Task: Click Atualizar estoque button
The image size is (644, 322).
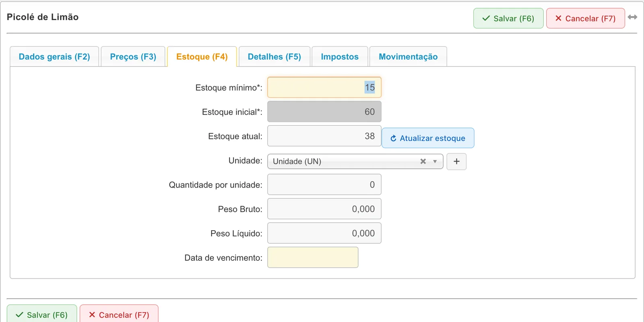Action: coord(428,138)
